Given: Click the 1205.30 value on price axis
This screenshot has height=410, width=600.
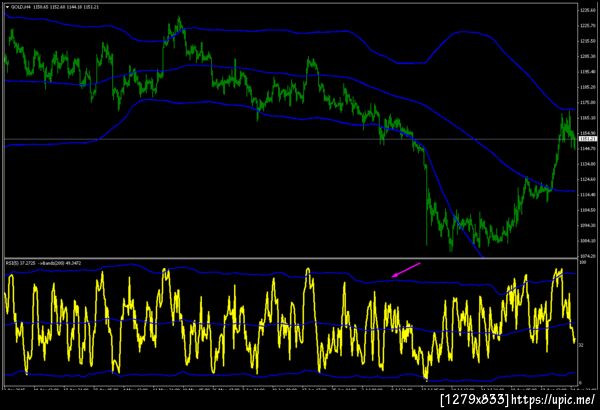Looking at the screenshot, I should tap(588, 56).
